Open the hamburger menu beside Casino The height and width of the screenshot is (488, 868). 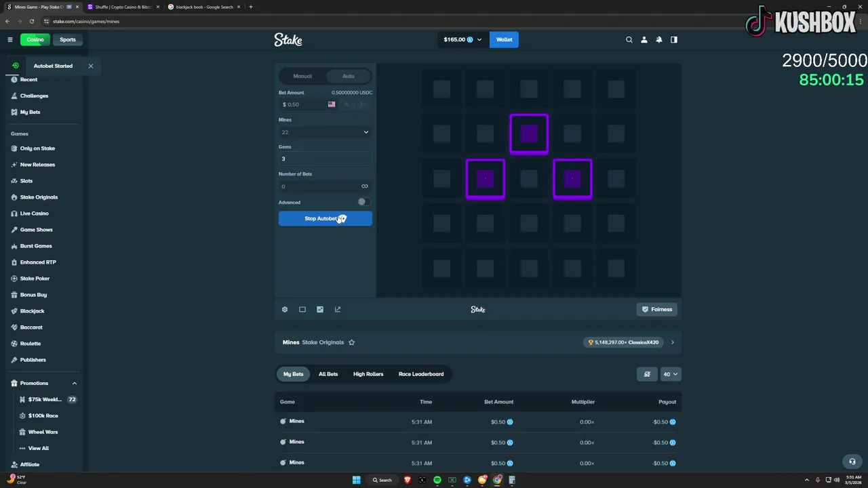pos(10,39)
